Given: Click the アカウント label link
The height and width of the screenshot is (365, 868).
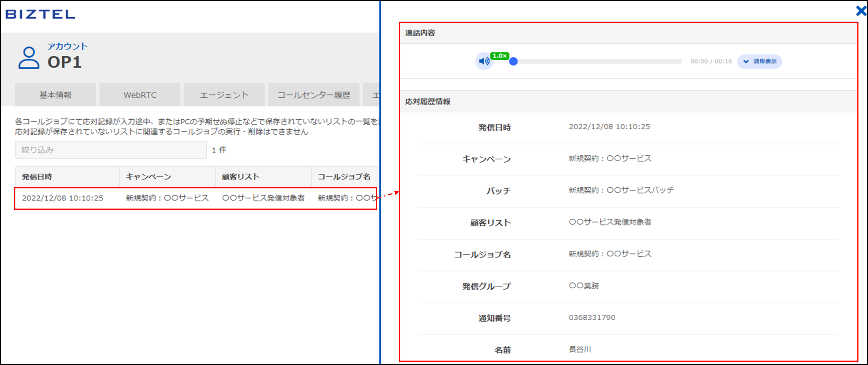Looking at the screenshot, I should [68, 46].
